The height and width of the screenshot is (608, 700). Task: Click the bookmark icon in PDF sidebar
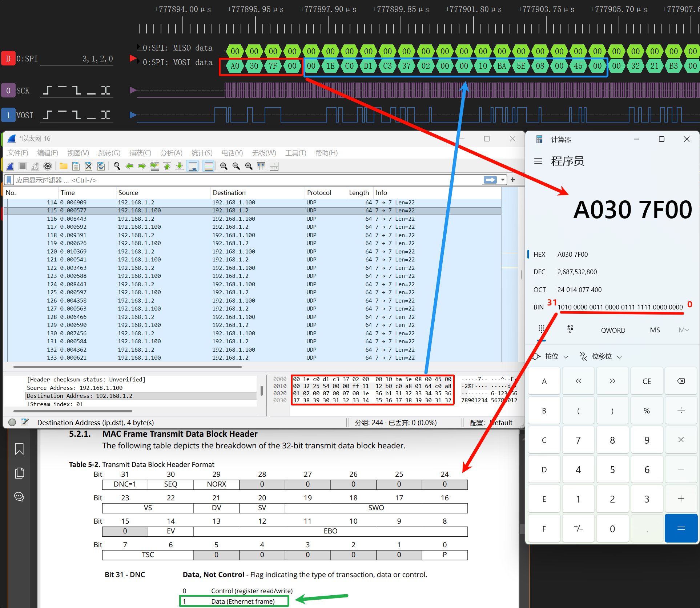click(x=19, y=449)
